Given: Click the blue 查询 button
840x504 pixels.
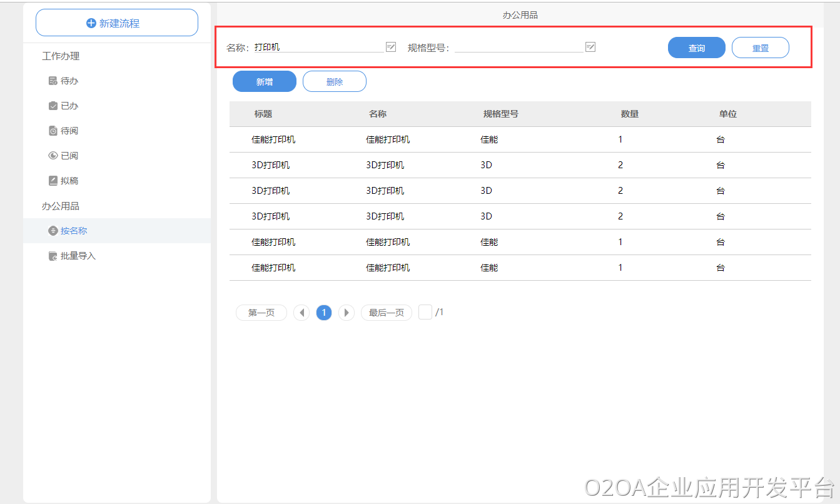Looking at the screenshot, I should (x=696, y=48).
